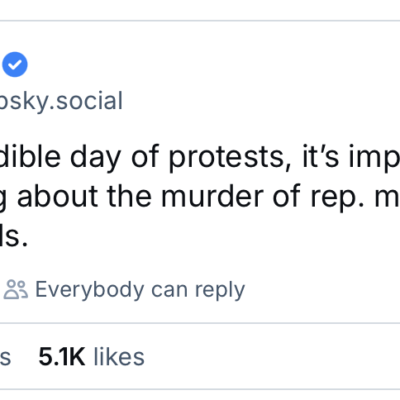Click the trailing "ls." on the last post line
The width and height of the screenshot is (400, 400).
(x=13, y=236)
